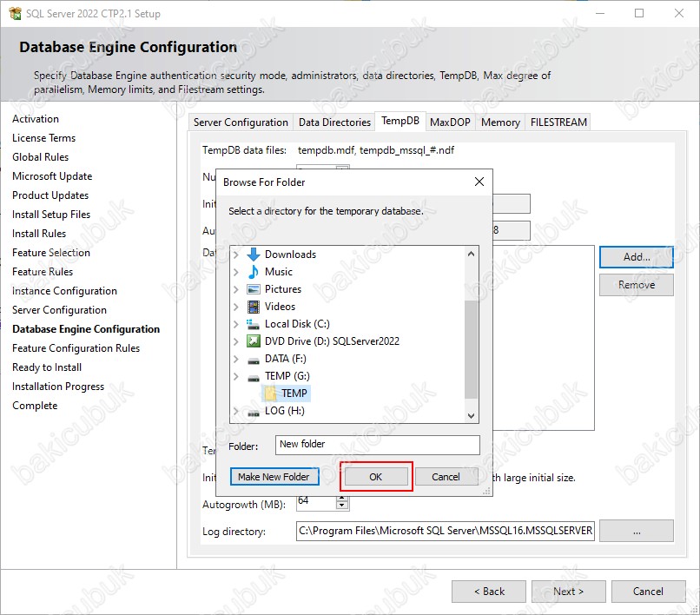Viewport: 700px width, 615px height.
Task: Maximize the SQL Server Setup window
Action: pos(639,13)
